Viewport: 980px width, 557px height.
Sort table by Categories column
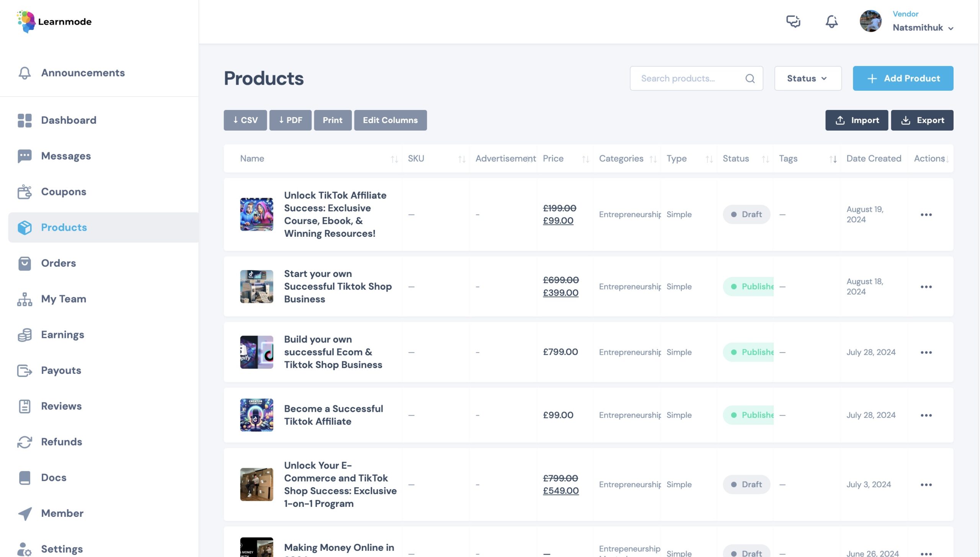(x=653, y=159)
